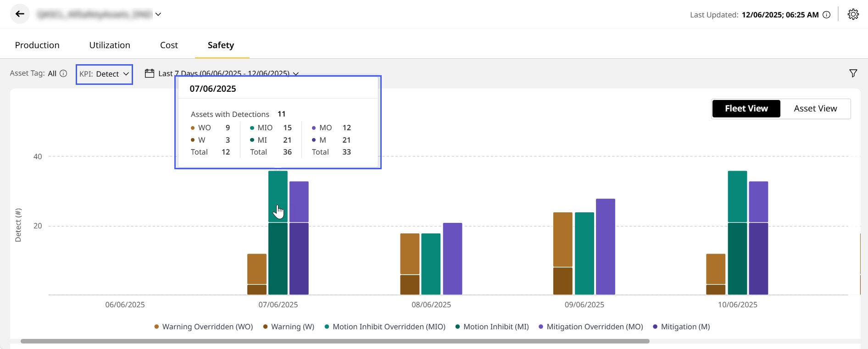868x349 pixels.
Task: Click the Last Updated info icon
Action: tap(826, 15)
